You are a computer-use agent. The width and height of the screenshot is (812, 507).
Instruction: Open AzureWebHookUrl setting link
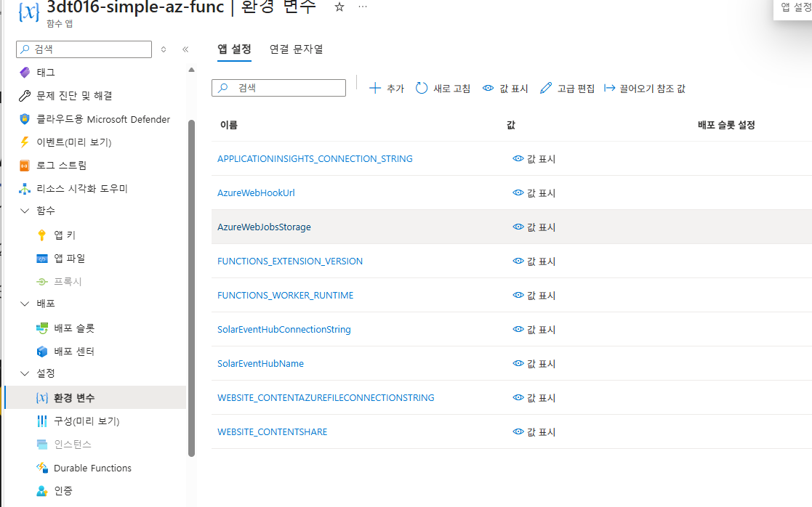(x=256, y=193)
